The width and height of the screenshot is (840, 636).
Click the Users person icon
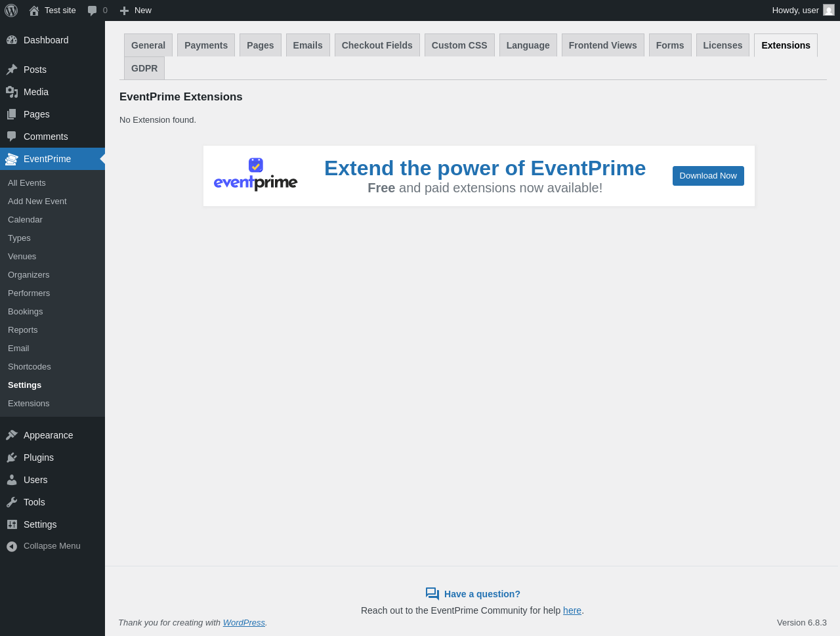(12, 480)
